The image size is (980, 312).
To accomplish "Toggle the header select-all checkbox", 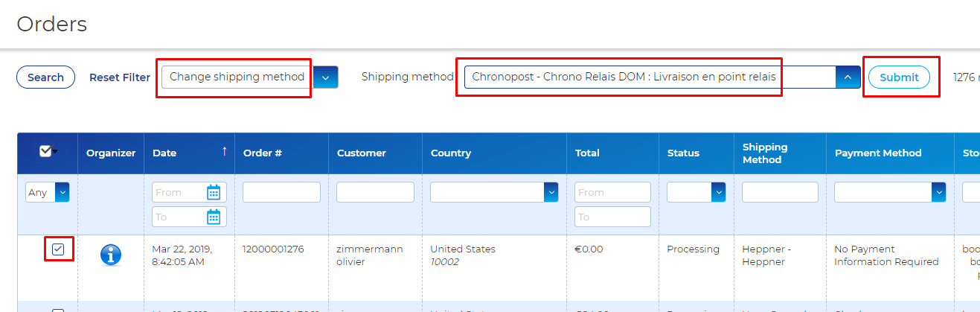I will tap(45, 151).
